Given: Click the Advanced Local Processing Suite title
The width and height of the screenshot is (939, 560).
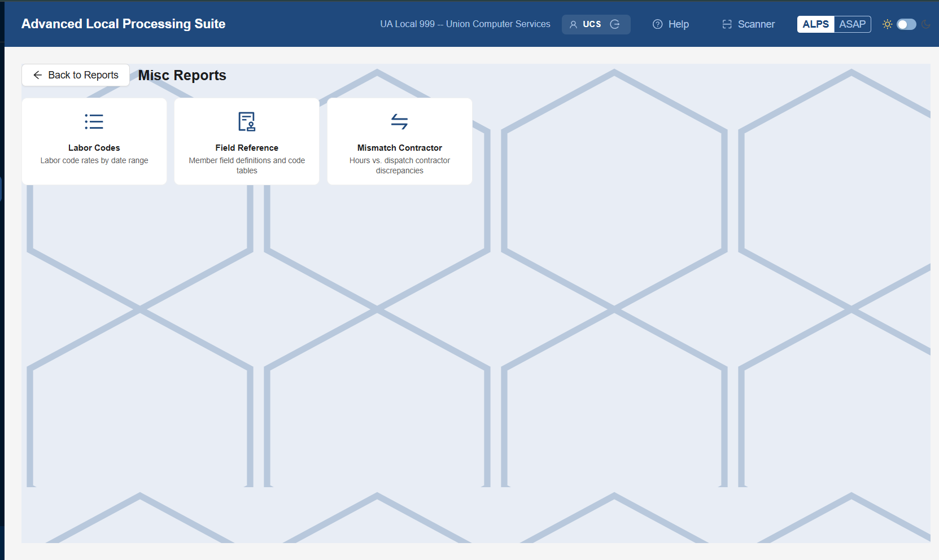Looking at the screenshot, I should point(123,24).
